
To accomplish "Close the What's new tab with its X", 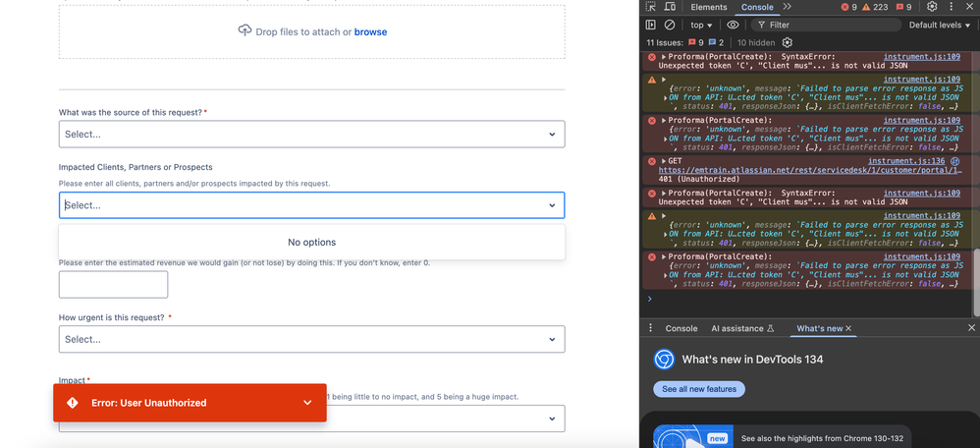I will point(848,328).
